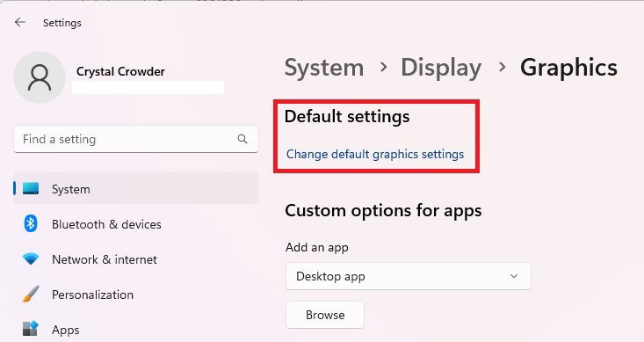Image resolution: width=644 pixels, height=342 pixels.
Task: Click the Apps icon in sidebar
Action: [31, 329]
